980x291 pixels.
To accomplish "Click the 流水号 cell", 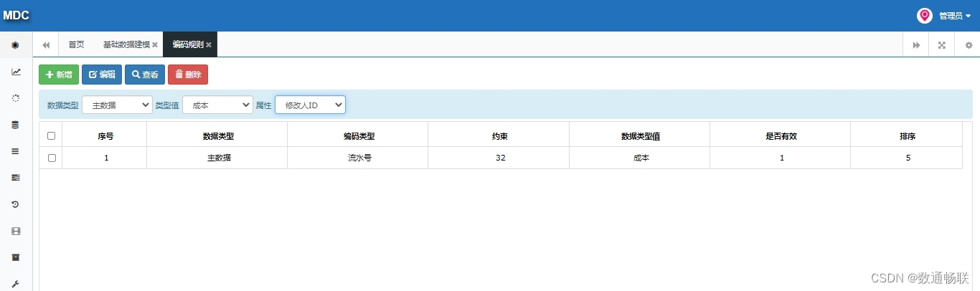I will click(x=359, y=158).
